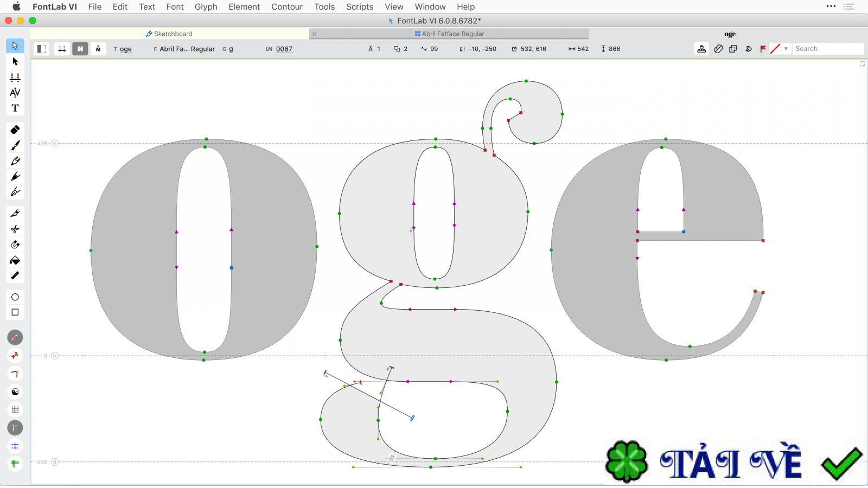The height and width of the screenshot is (488, 868).
Task: Open the Glyph menu
Action: click(x=206, y=7)
